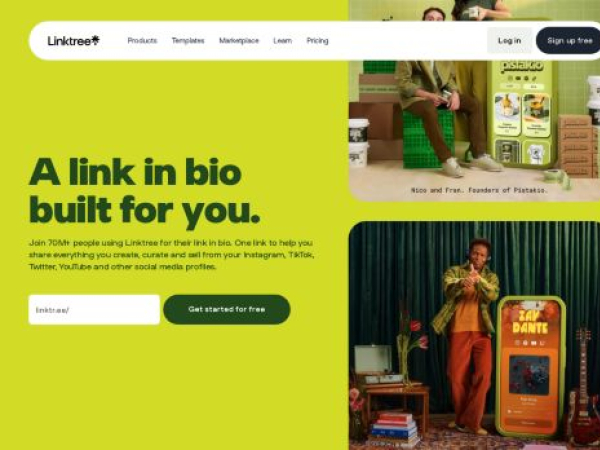The width and height of the screenshot is (600, 450).
Task: Click the Linktree logo
Action: 73,41
